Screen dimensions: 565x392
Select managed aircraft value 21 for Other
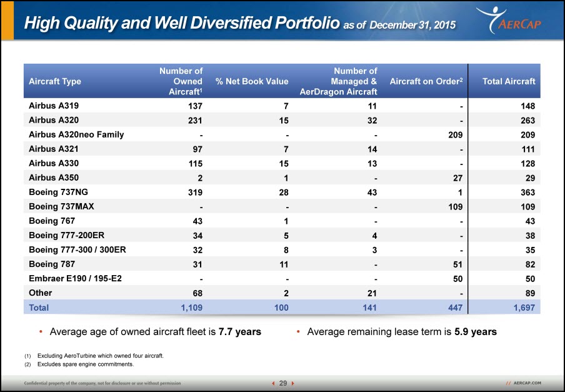tap(372, 293)
